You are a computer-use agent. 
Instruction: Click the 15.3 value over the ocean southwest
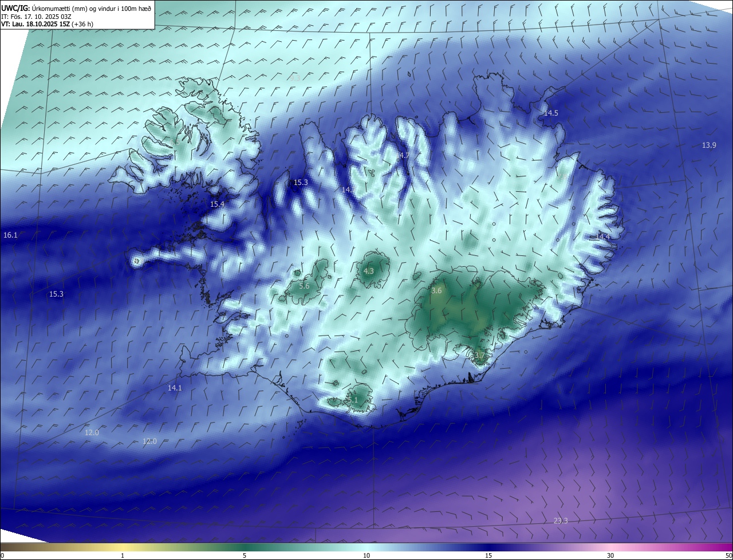coord(56,294)
